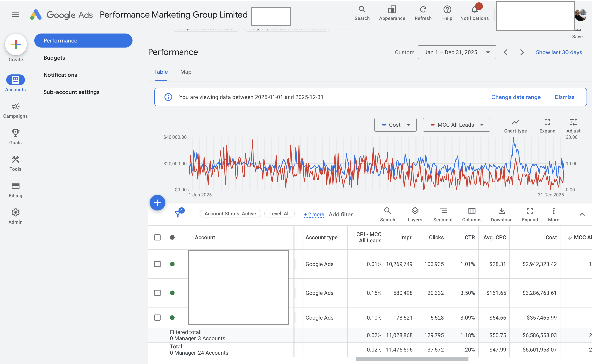Open Accounts section in sidebar
Screen dimensions: 592x364
pos(15,83)
